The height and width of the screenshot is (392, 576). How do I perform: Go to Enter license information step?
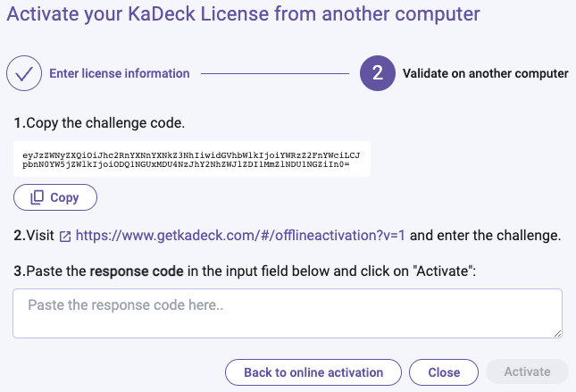[120, 73]
